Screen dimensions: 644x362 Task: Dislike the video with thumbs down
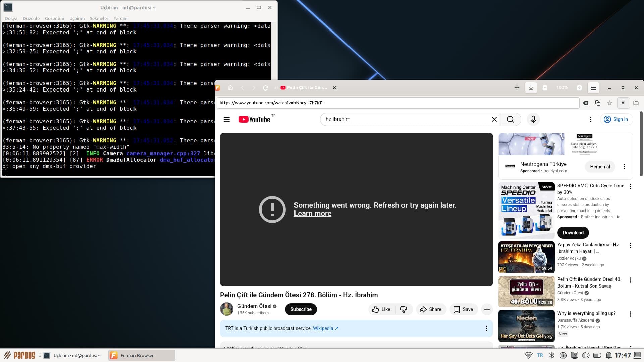tap(404, 309)
